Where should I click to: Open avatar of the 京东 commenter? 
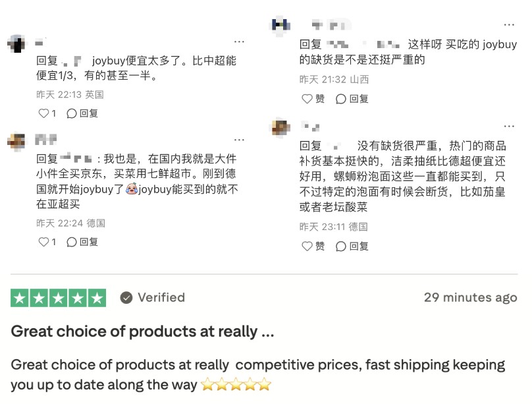click(16, 140)
